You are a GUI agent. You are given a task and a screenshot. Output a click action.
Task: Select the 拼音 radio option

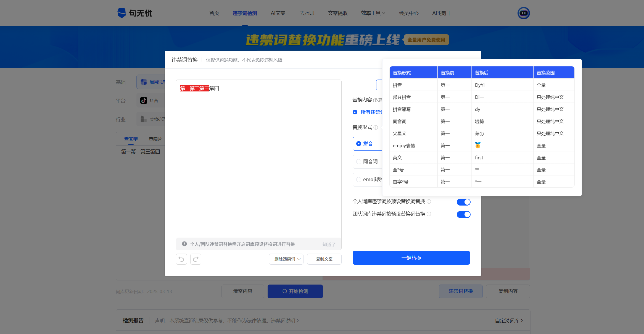pos(359,144)
